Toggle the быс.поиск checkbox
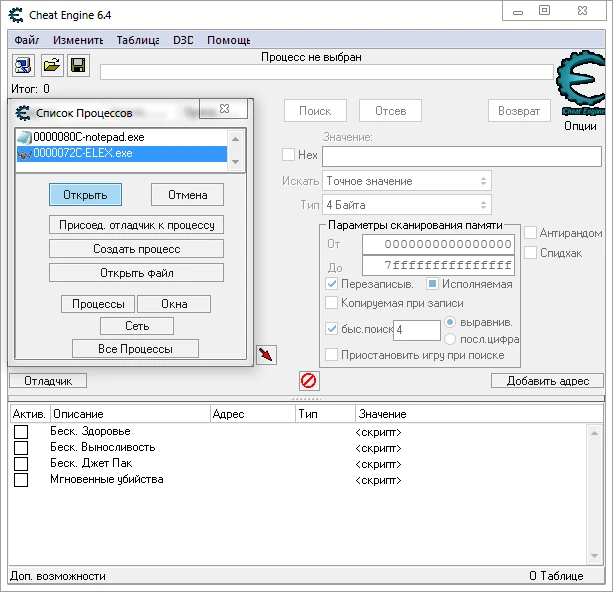Screen dimensions: 613x592 [332, 328]
